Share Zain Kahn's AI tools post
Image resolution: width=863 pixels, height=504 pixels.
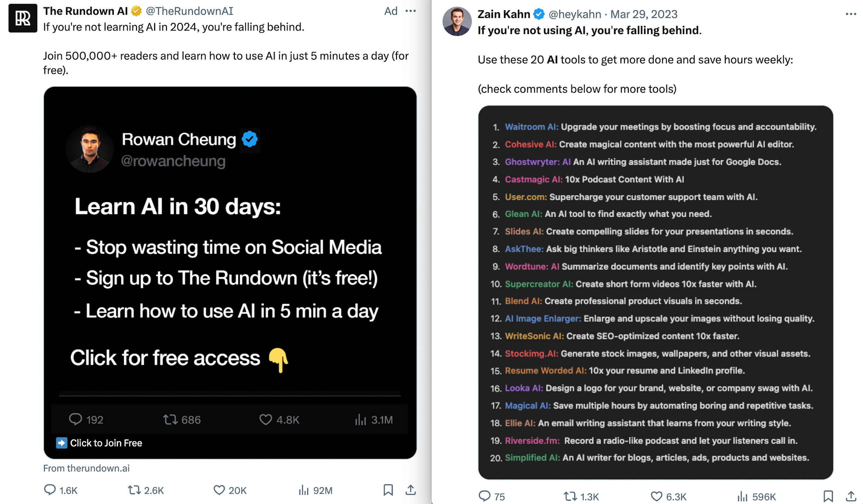click(851, 496)
